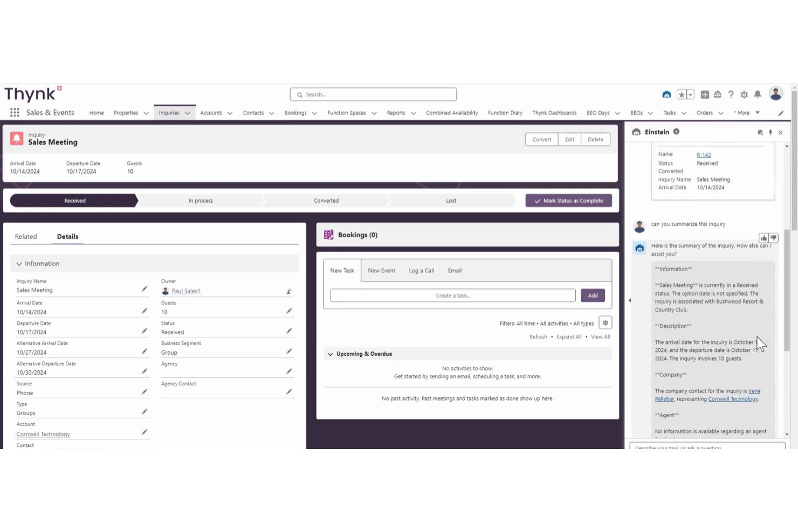Click the Create a task input field

point(453,295)
